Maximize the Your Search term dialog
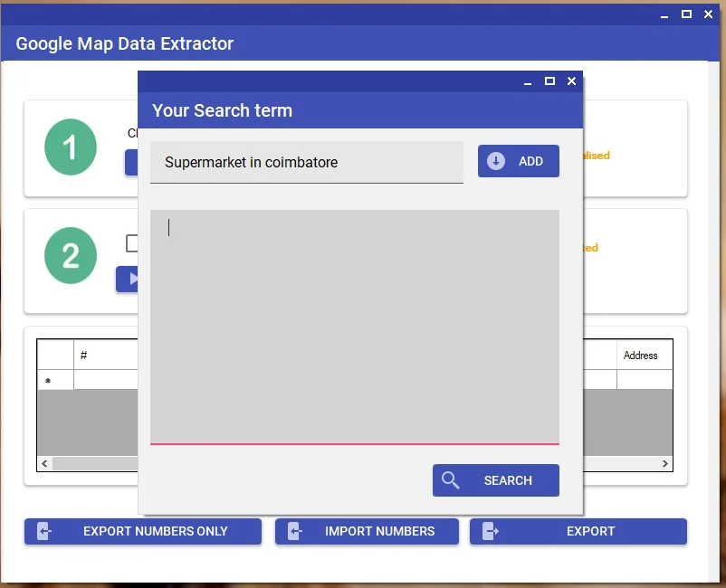The width and height of the screenshot is (726, 588). click(x=549, y=81)
